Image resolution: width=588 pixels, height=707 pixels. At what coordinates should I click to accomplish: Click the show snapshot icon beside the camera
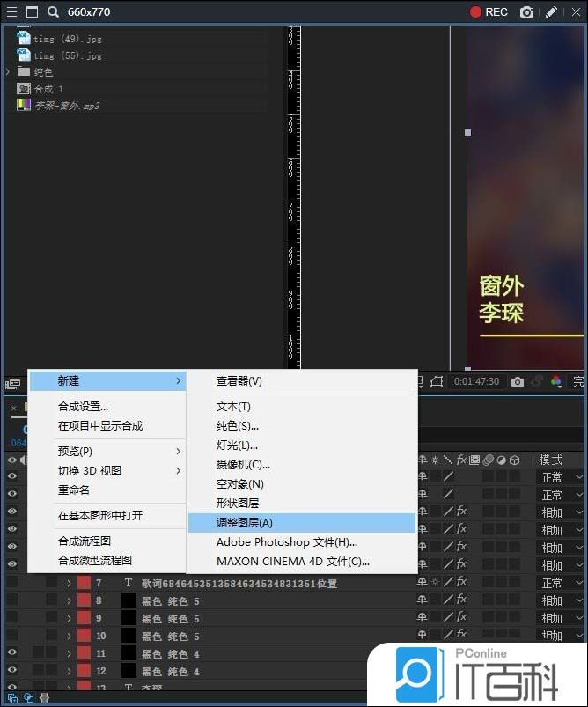537,382
